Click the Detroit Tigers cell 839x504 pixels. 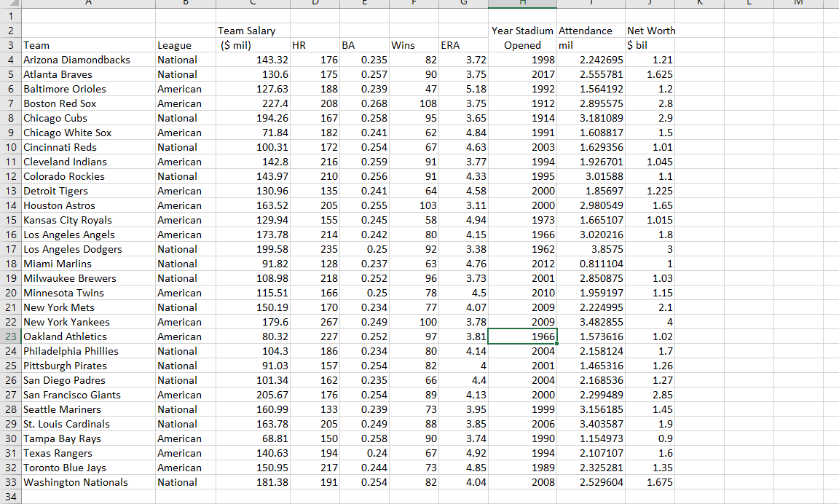point(88,191)
